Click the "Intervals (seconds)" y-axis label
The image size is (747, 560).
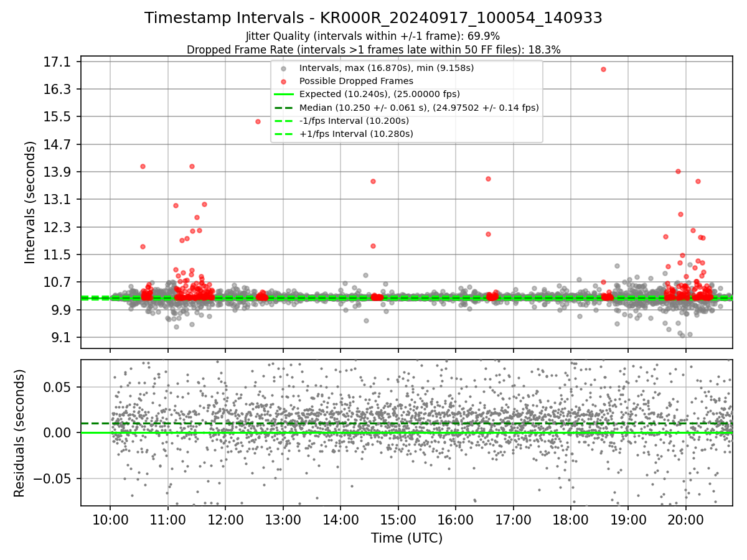tap(30, 202)
